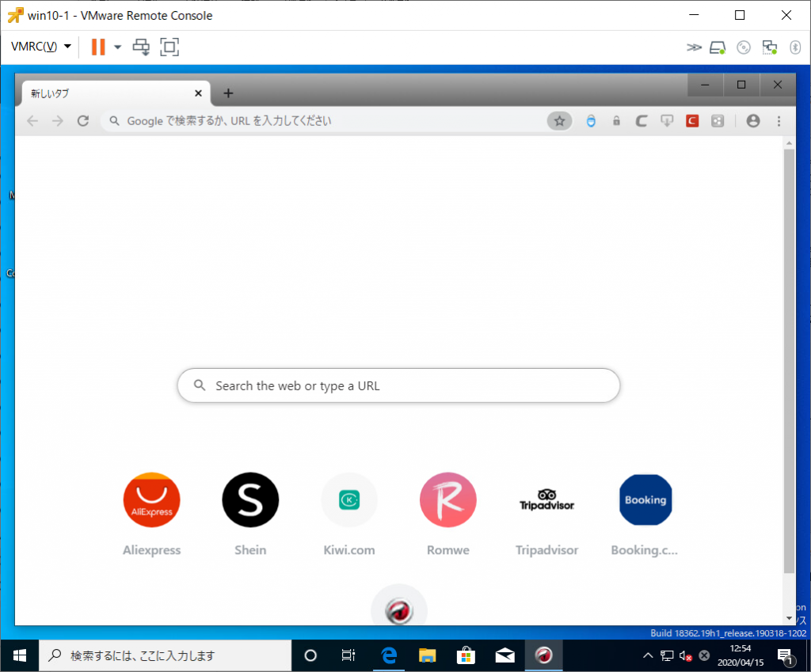Viewport: 811px width, 672px height.
Task: Click the Windows taskbar search box
Action: 165,655
